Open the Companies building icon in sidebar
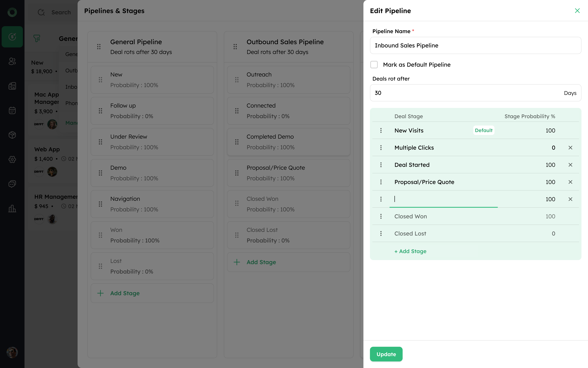Screen dimensions: 588x368 tap(12, 86)
